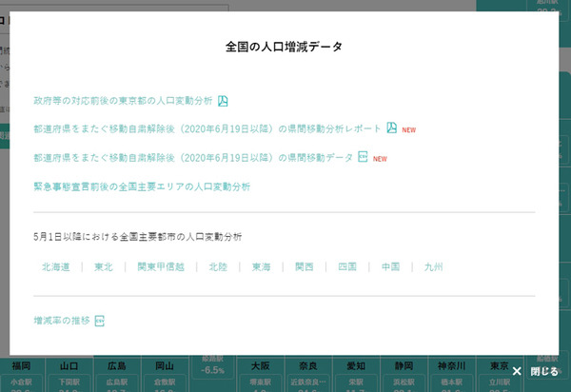Click the PDF icon beside 東京都の人口変動分析
The width and height of the screenshot is (571, 392).
pyautogui.click(x=223, y=101)
